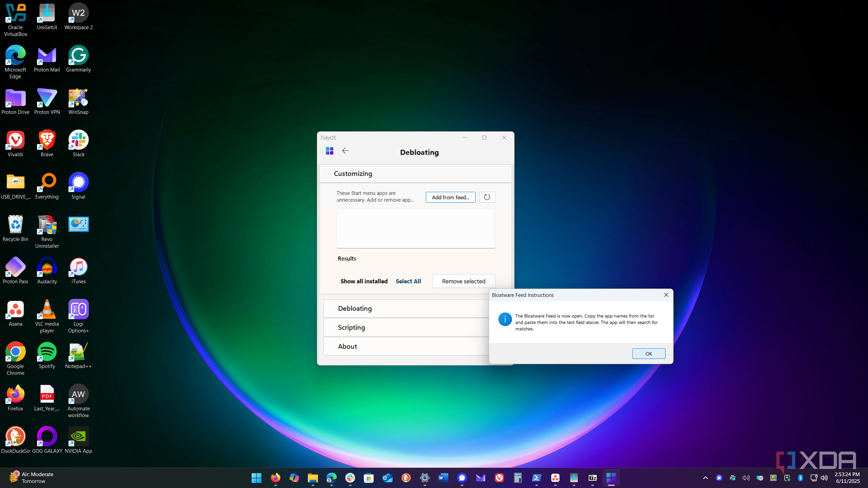Open DuckDuckGo desktop shortcut

coord(16,440)
